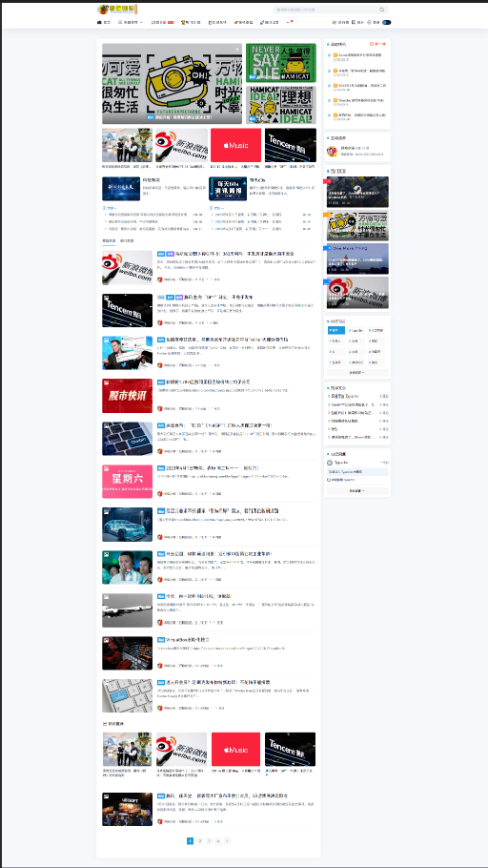Expand the view-more bar under the tag cloud
The image size is (488, 868).
(356, 373)
